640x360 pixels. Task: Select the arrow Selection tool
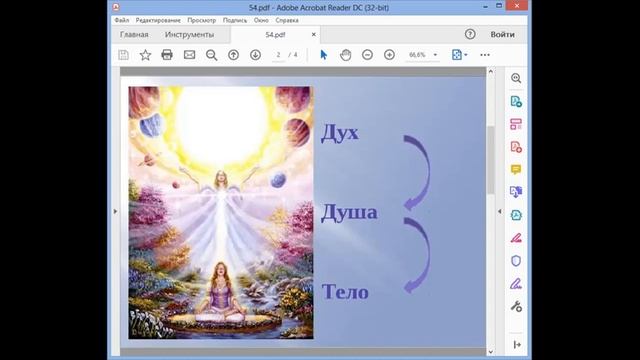point(324,55)
